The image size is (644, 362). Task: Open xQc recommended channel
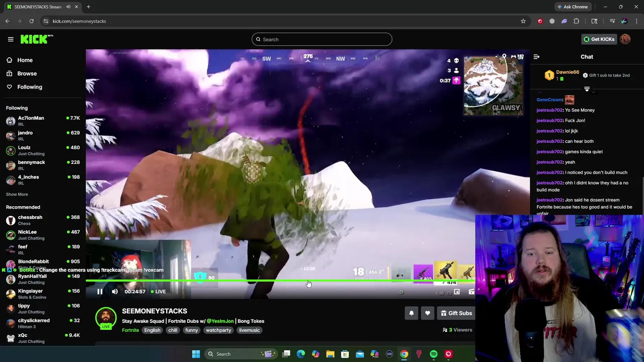click(43, 338)
